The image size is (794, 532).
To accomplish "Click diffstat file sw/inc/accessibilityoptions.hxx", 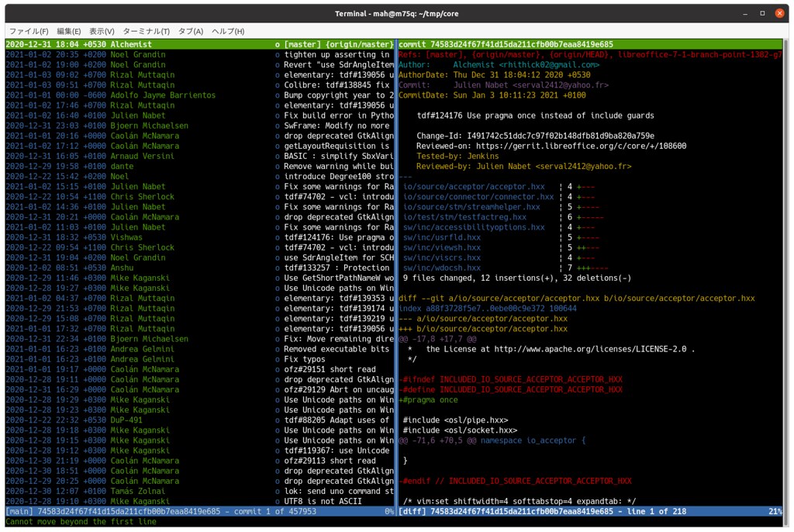I will click(474, 227).
